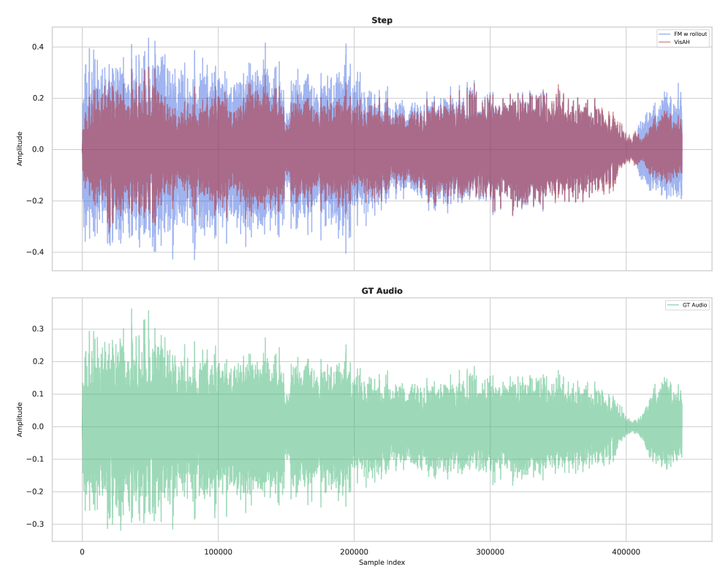Click the 'GT Audio' chart title
Viewport: 728px width, 583px height.
(x=382, y=291)
